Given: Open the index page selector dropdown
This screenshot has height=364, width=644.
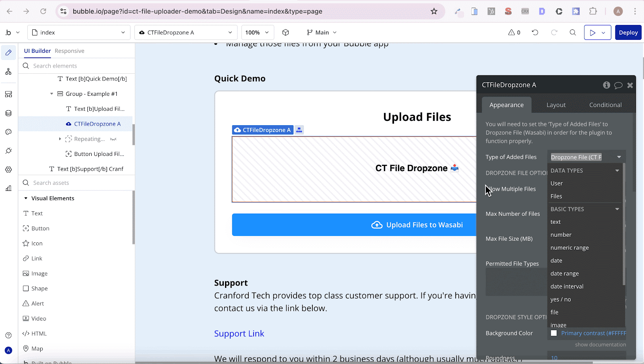Looking at the screenshot, I should pos(79,33).
